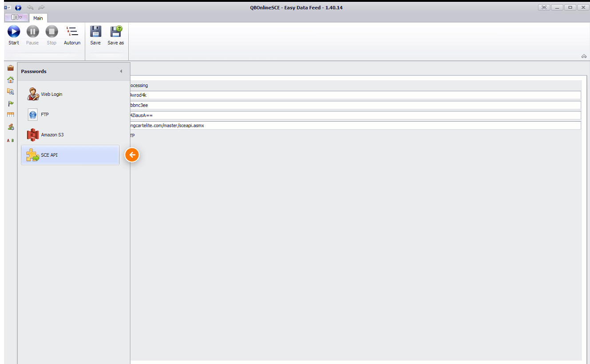Click the Pause button in ribbon
The height and width of the screenshot is (364, 590).
click(32, 36)
